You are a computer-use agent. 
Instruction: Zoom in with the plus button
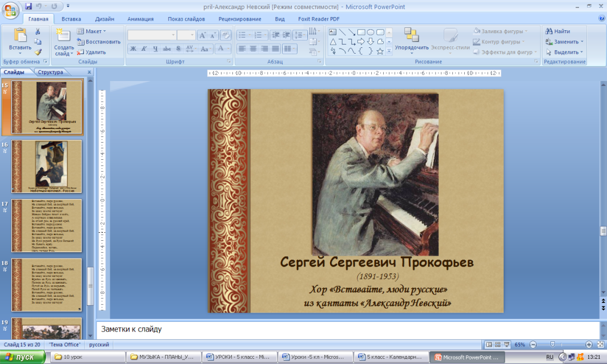(589, 345)
